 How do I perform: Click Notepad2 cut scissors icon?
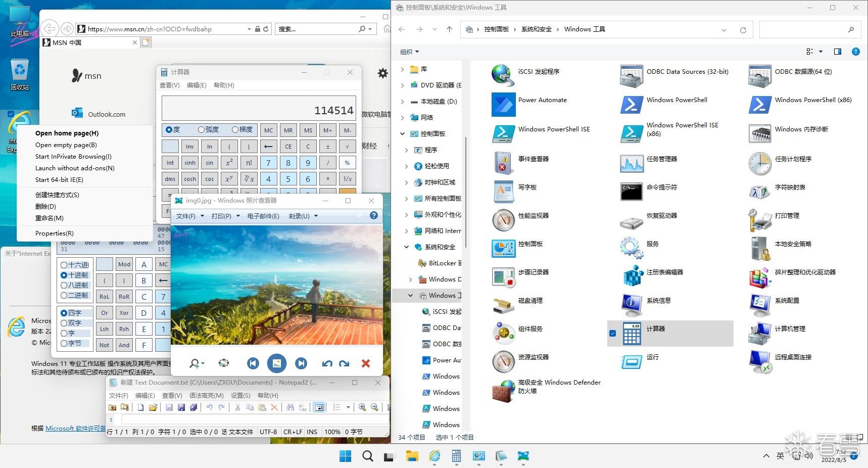click(x=237, y=407)
